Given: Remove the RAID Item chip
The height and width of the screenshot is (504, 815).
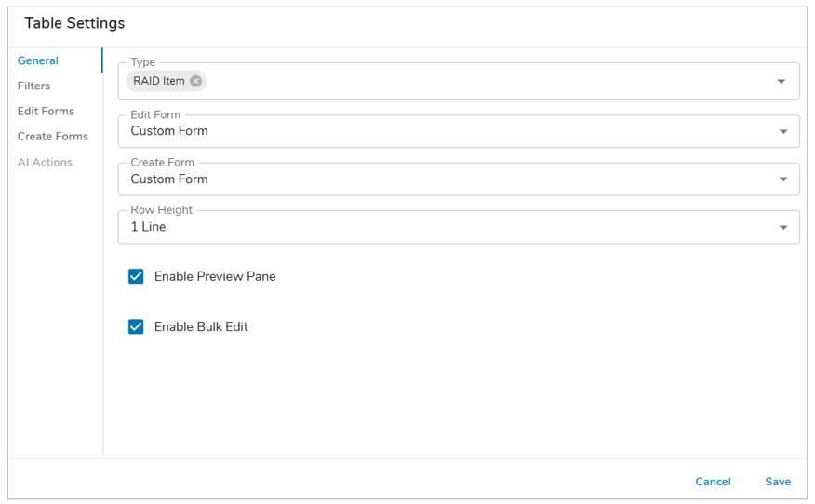Looking at the screenshot, I should pyautogui.click(x=196, y=81).
